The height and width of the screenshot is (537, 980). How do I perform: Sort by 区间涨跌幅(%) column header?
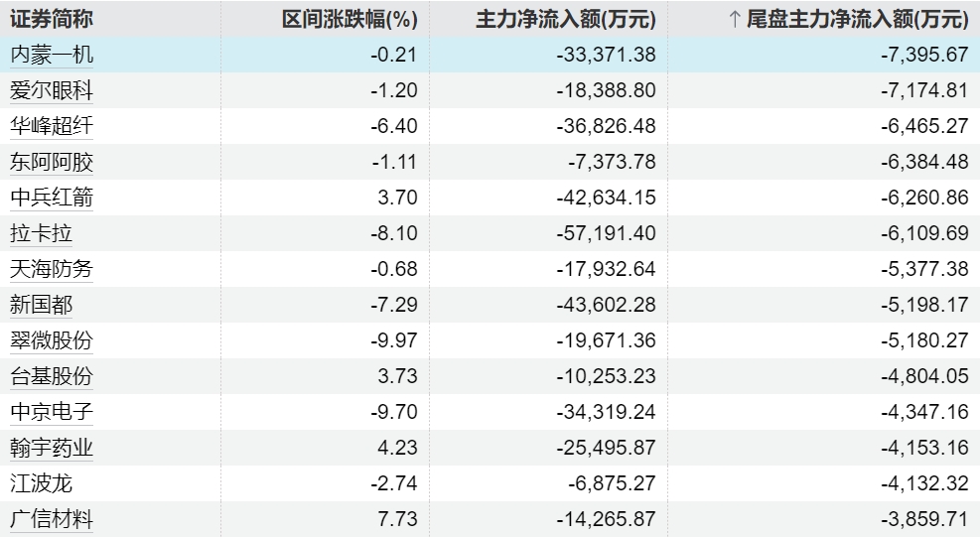coord(350,20)
